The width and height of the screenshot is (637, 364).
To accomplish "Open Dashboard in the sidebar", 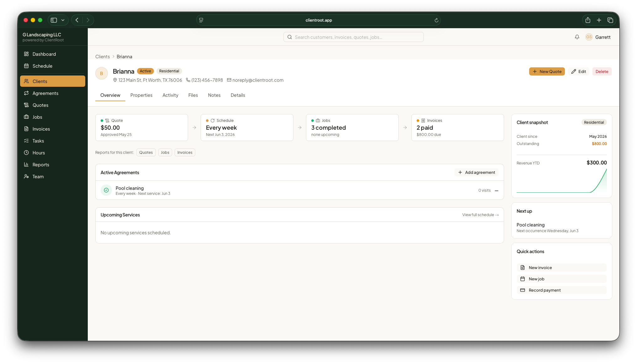I will 52,54.
